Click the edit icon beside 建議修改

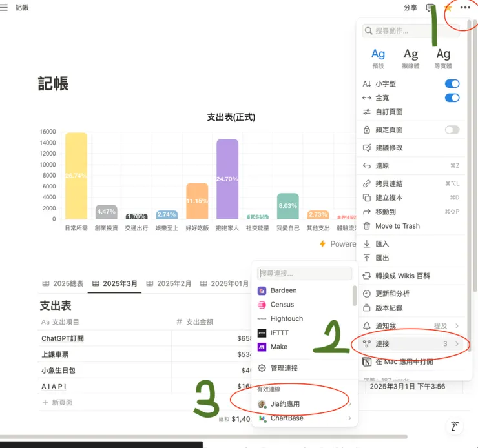pos(367,148)
